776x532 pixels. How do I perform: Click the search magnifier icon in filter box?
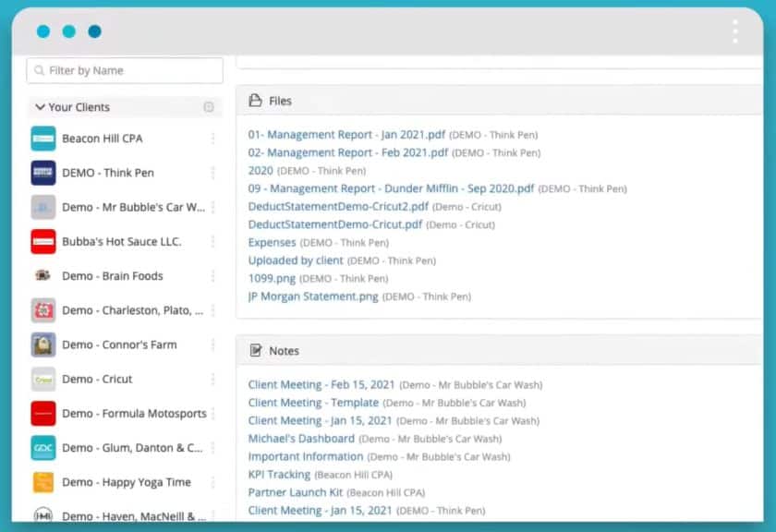tap(39, 71)
